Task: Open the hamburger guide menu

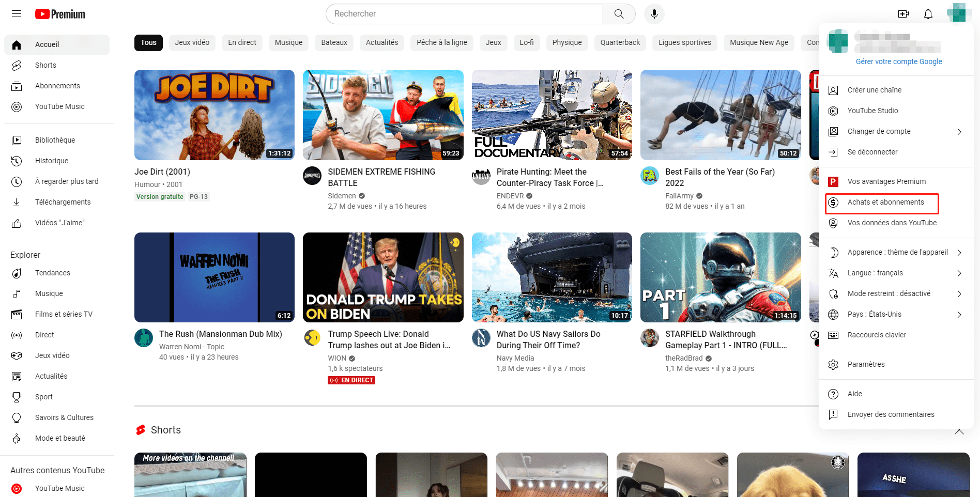Action: [17, 14]
